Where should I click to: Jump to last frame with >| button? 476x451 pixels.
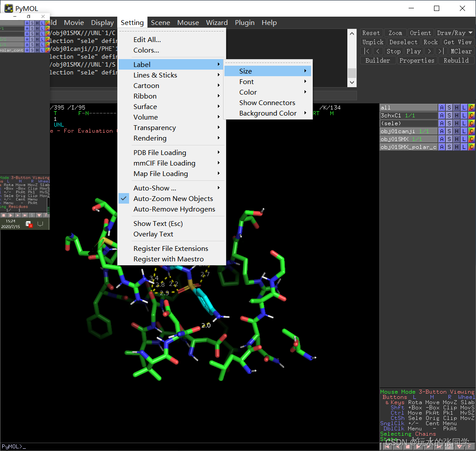(441, 51)
